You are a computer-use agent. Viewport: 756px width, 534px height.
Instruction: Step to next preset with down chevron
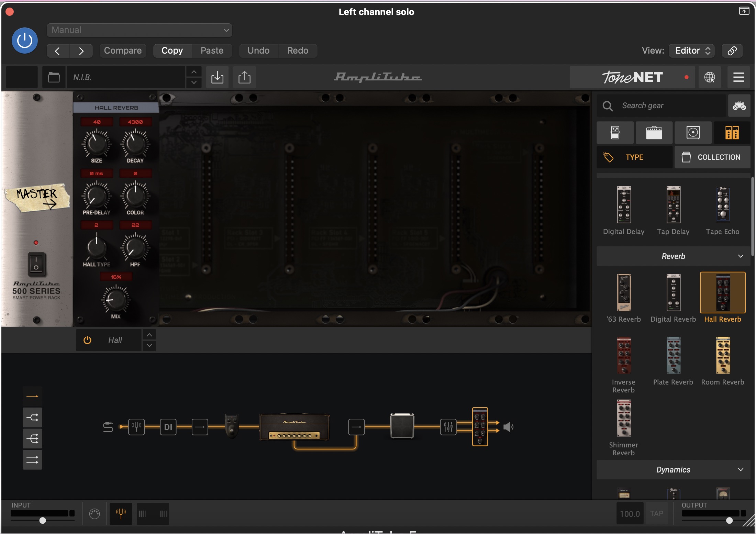[x=194, y=82]
